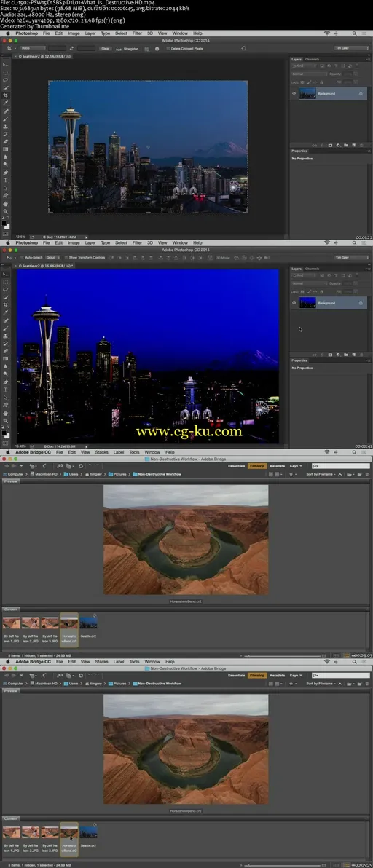Open the crop settings gear icon in the options bar
This screenshot has height=868, width=373.
pos(157,48)
